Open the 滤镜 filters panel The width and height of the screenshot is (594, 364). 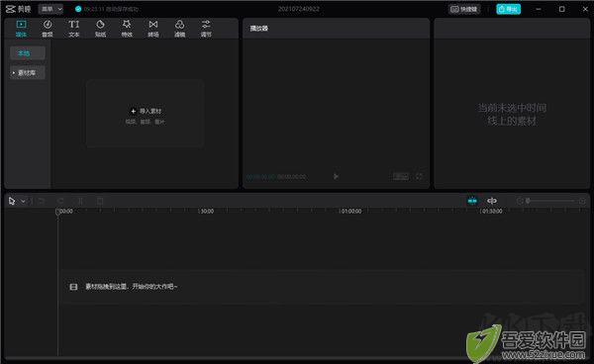coord(179,29)
